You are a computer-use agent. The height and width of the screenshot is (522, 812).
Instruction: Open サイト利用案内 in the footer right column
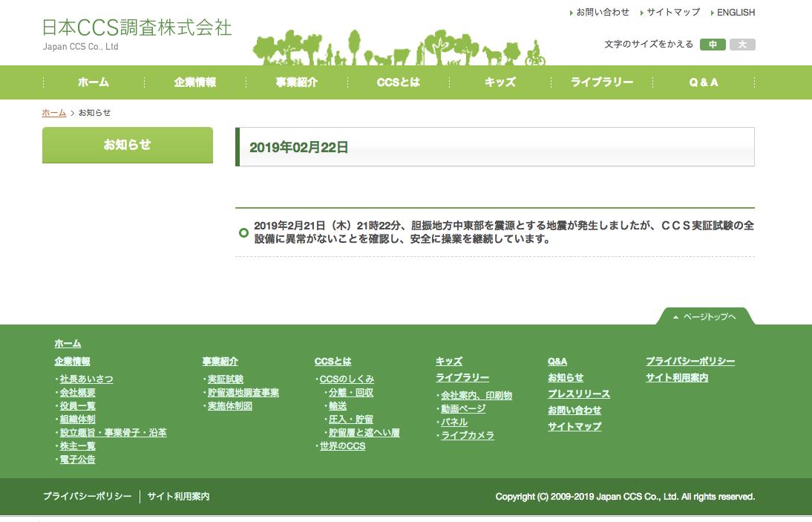coord(676,378)
